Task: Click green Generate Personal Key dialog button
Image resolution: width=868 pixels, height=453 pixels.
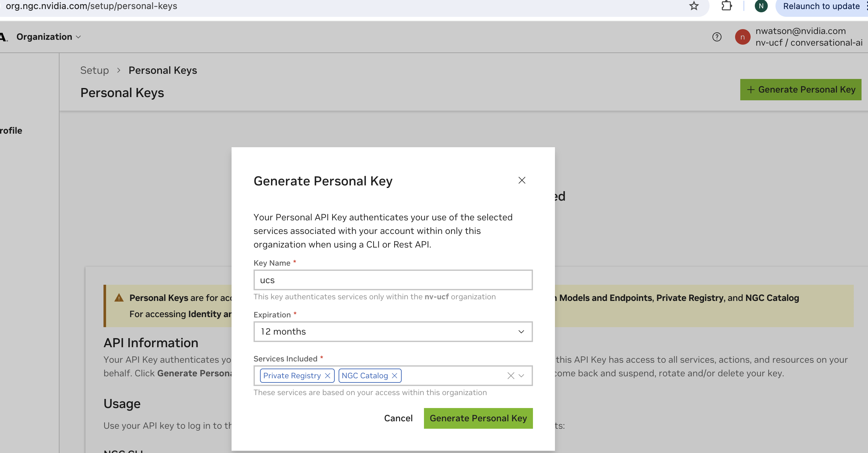Action: click(478, 418)
